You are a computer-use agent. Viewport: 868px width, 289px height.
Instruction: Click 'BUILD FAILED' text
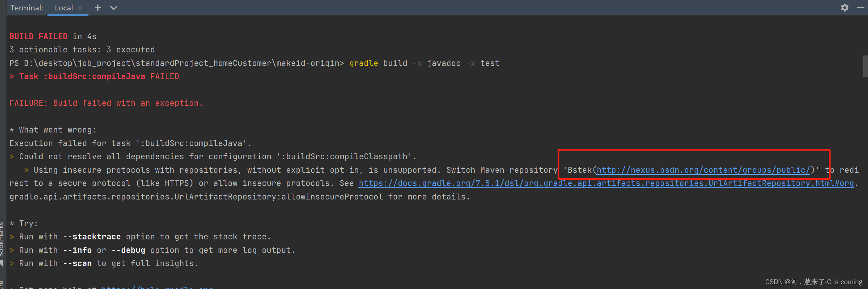38,36
